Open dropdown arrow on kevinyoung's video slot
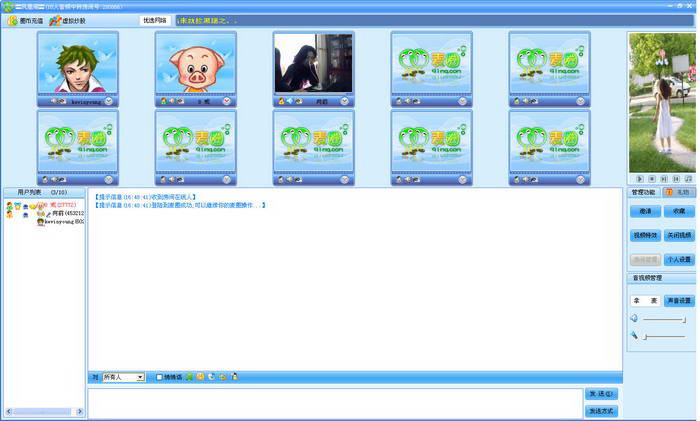The width and height of the screenshot is (700, 421). 109,101
